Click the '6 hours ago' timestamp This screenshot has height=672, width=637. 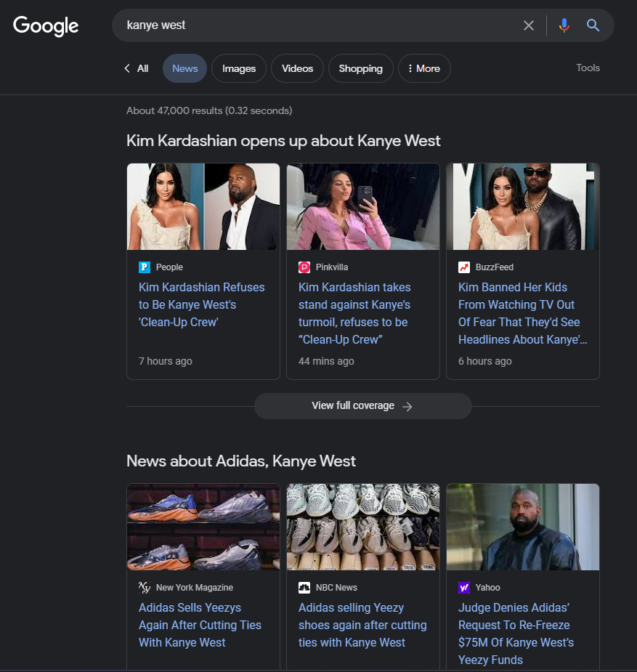pos(485,361)
